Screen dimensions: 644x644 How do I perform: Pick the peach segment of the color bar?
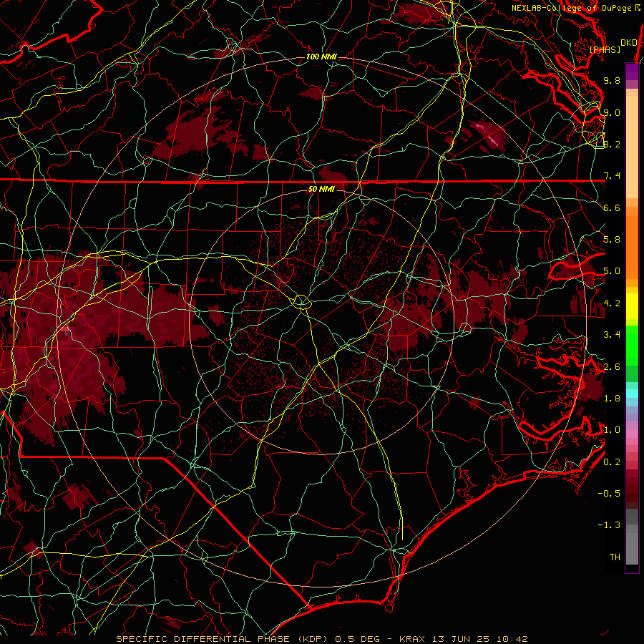pos(632,144)
